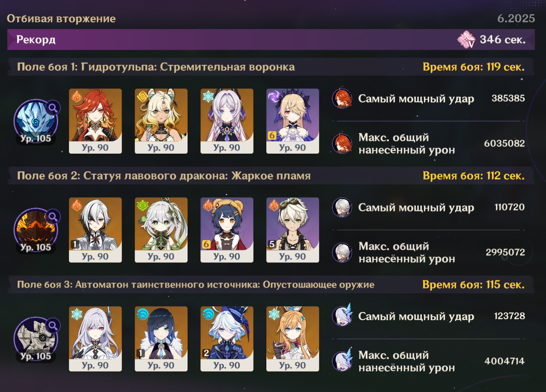Select the Hydro character with top hat

pyautogui.click(x=227, y=339)
